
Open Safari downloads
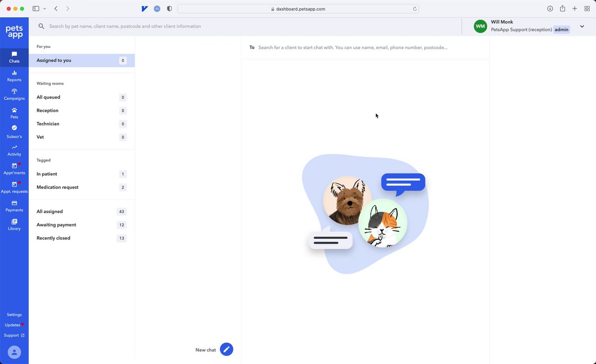tap(550, 9)
